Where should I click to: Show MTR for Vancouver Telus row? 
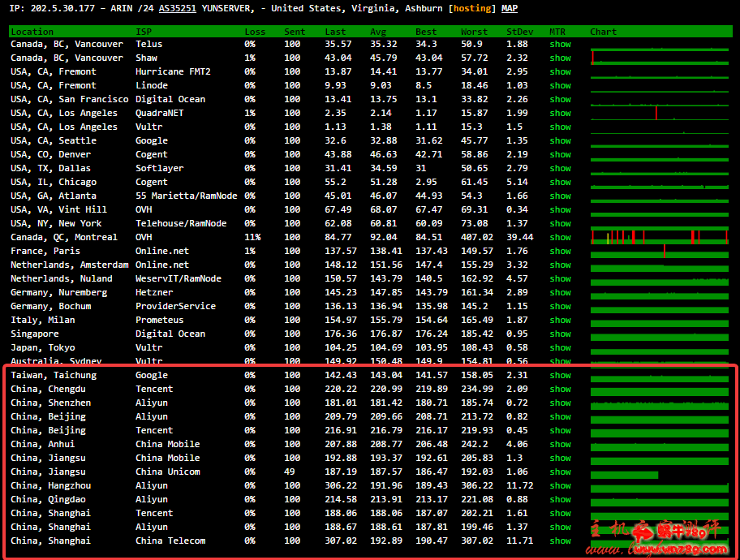point(560,45)
